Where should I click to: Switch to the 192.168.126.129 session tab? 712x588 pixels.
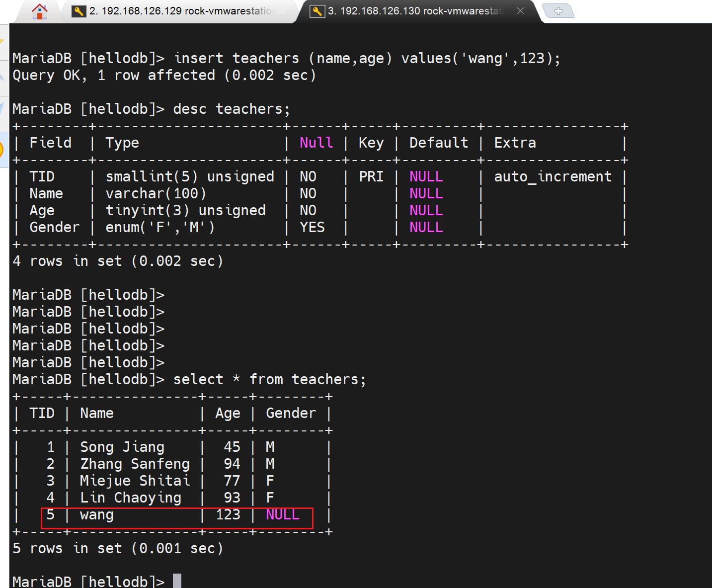tap(179, 11)
